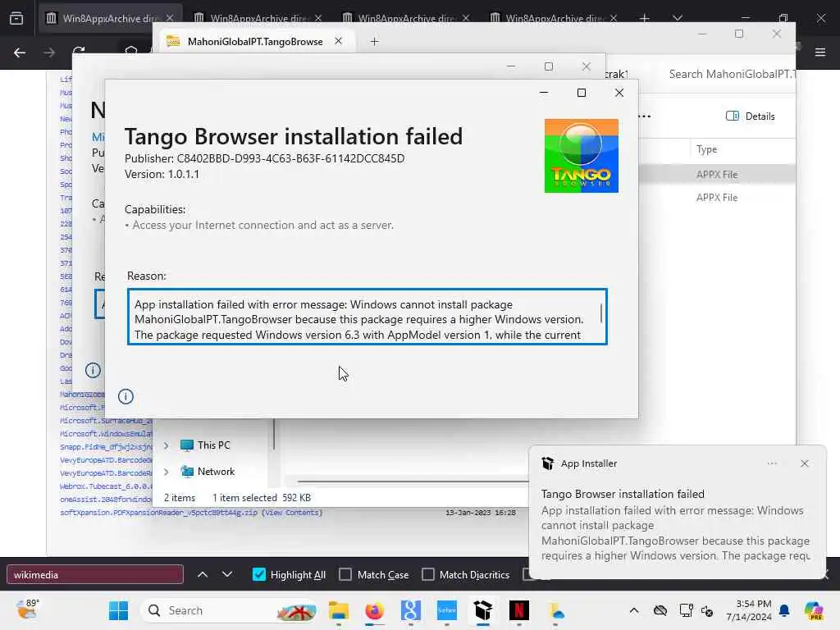Image resolution: width=840 pixels, height=630 pixels.
Task: Click the Type column header
Action: [706, 149]
